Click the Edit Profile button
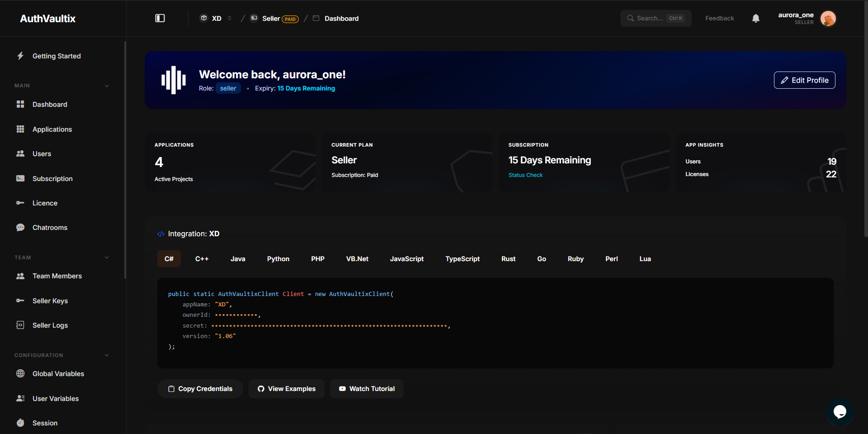 (x=804, y=80)
